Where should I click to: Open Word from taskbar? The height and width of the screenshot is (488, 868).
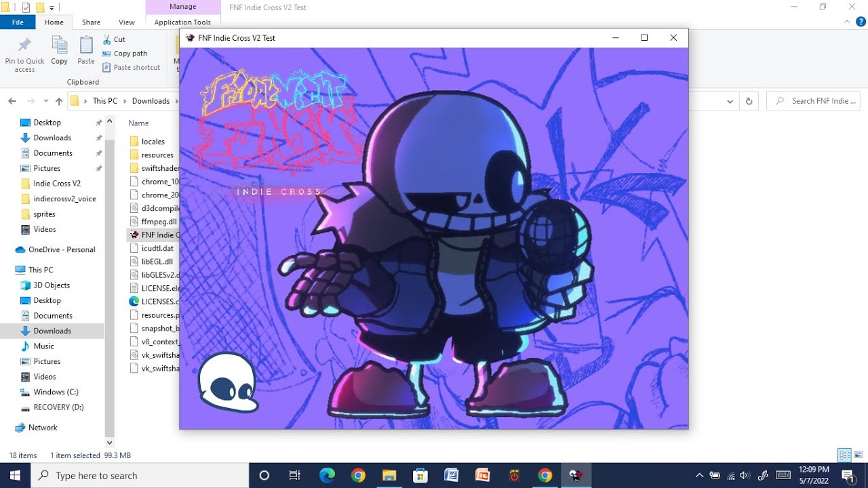[452, 475]
